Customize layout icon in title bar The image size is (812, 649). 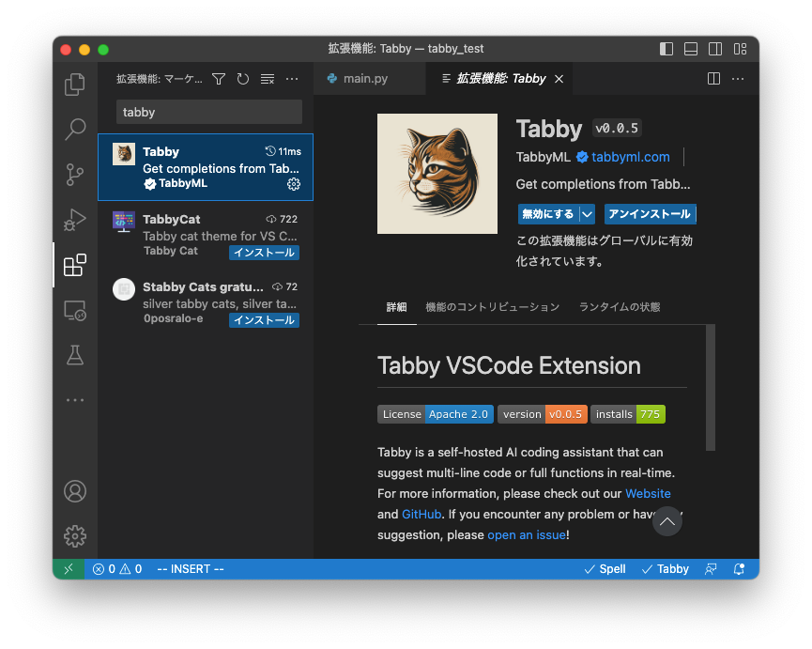pos(740,49)
